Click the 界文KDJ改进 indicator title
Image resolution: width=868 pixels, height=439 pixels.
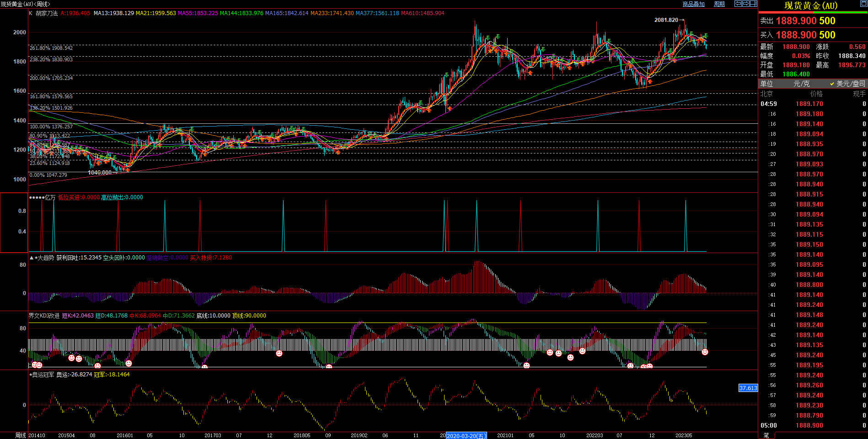pyautogui.click(x=44, y=316)
